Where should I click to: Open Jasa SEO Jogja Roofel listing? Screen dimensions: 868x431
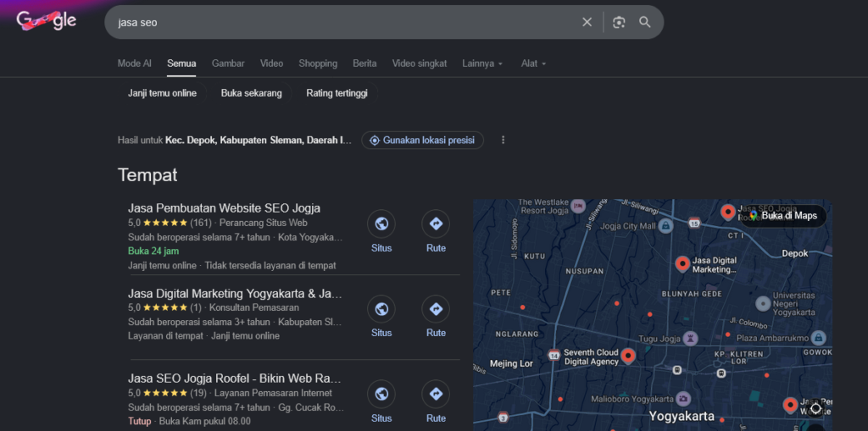[235, 379]
